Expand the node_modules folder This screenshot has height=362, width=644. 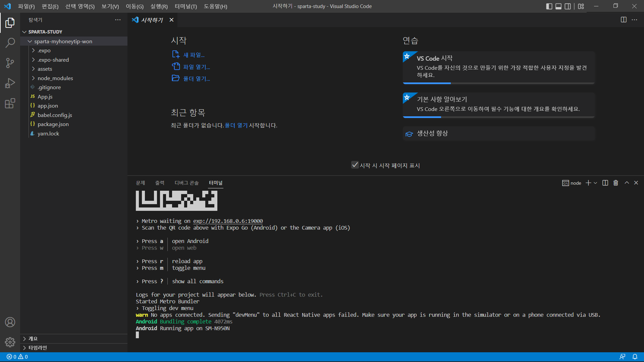(x=74, y=78)
